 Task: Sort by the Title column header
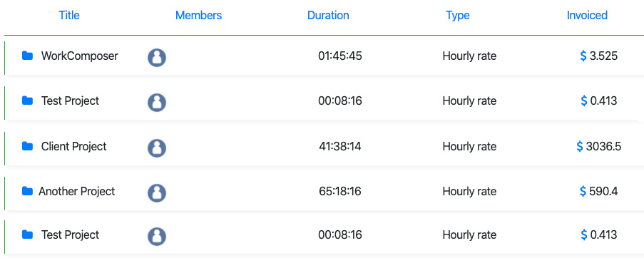click(x=69, y=15)
